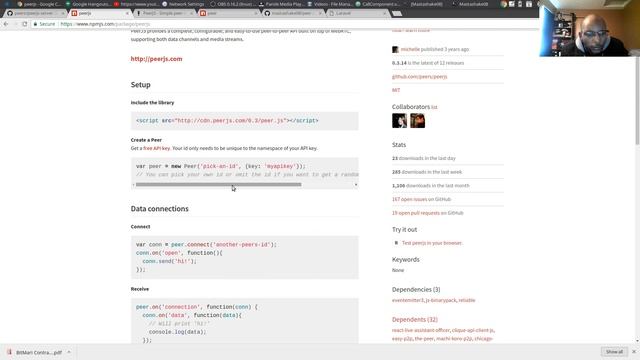Click the second collaborator avatar
Viewport: 640px width, 360px height.
418,121
